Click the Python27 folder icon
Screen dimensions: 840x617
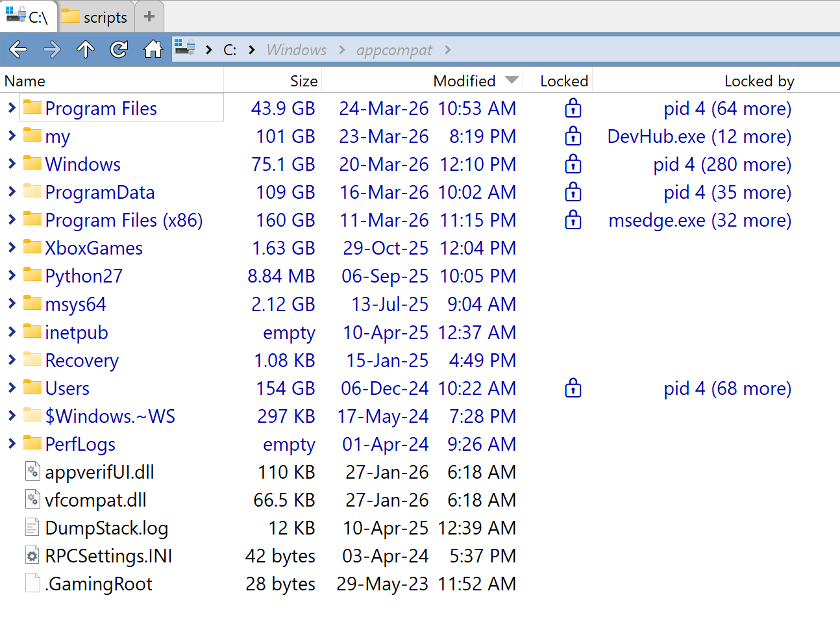coord(32,275)
